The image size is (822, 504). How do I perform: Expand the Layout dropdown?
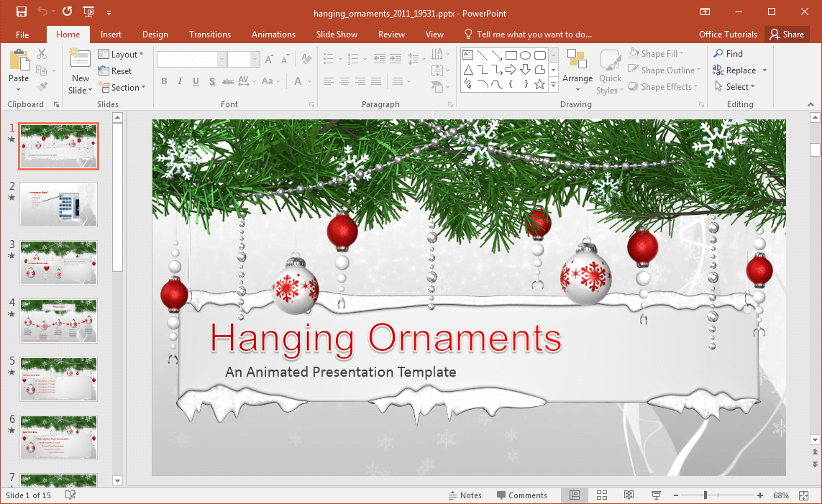[x=121, y=55]
